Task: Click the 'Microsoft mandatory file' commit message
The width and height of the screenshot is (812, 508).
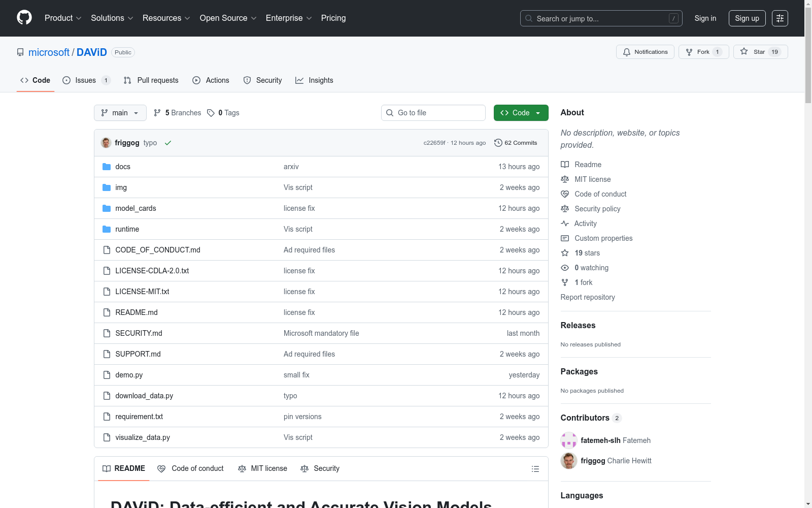Action: coord(321,333)
